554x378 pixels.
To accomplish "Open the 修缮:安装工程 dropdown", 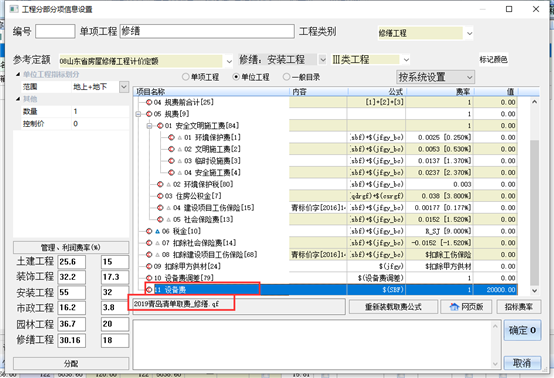I will pyautogui.click(x=322, y=60).
